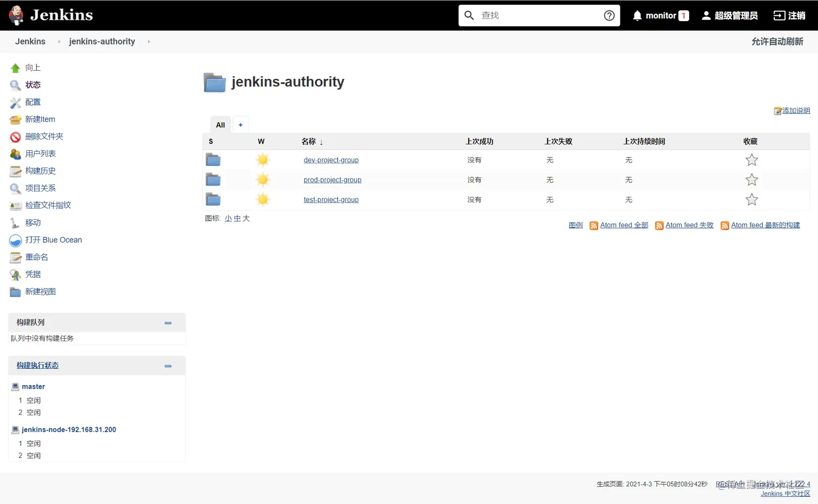Click the Jenkins logo mascot icon
This screenshot has height=504, width=818.
[x=16, y=15]
